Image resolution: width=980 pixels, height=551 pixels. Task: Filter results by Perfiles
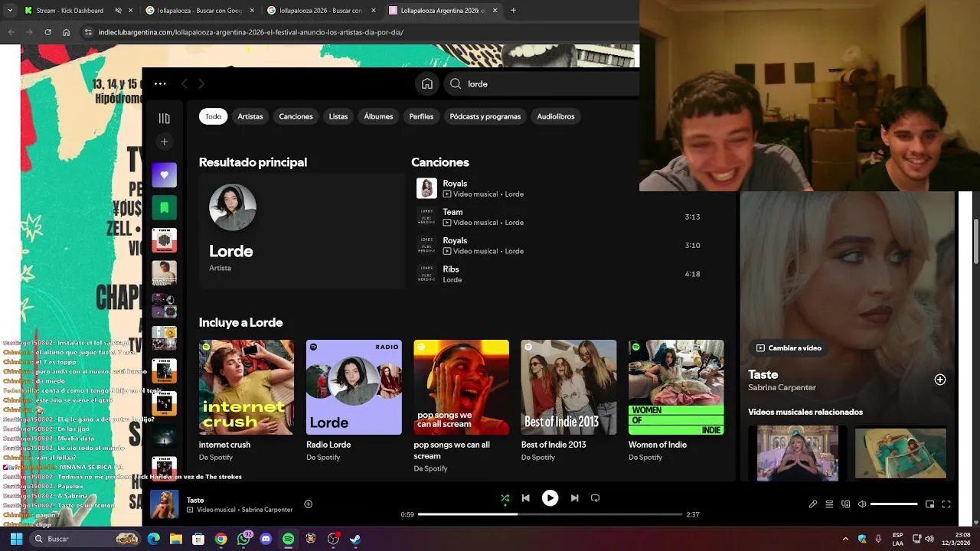pos(421,116)
